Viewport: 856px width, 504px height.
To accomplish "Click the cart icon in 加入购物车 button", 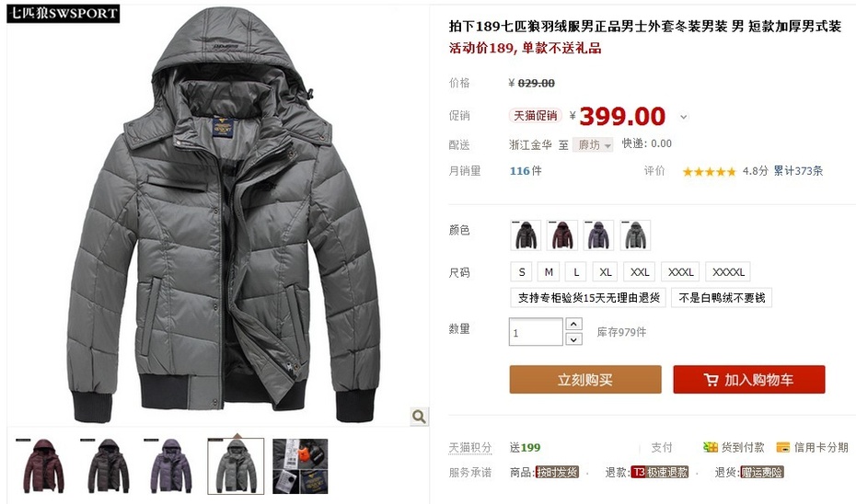I will [711, 380].
